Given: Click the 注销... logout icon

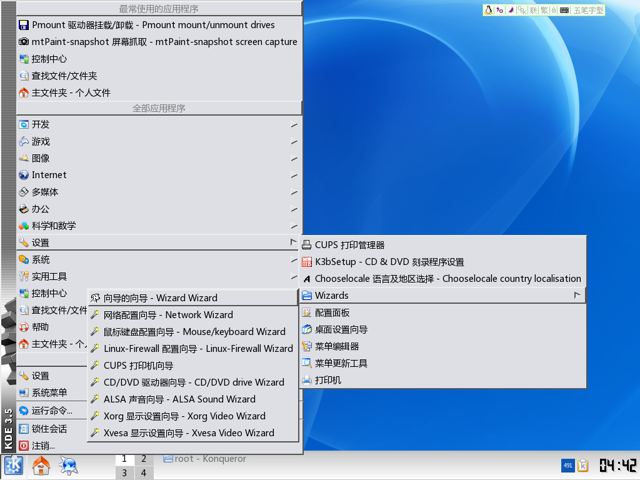Looking at the screenshot, I should tap(24, 446).
